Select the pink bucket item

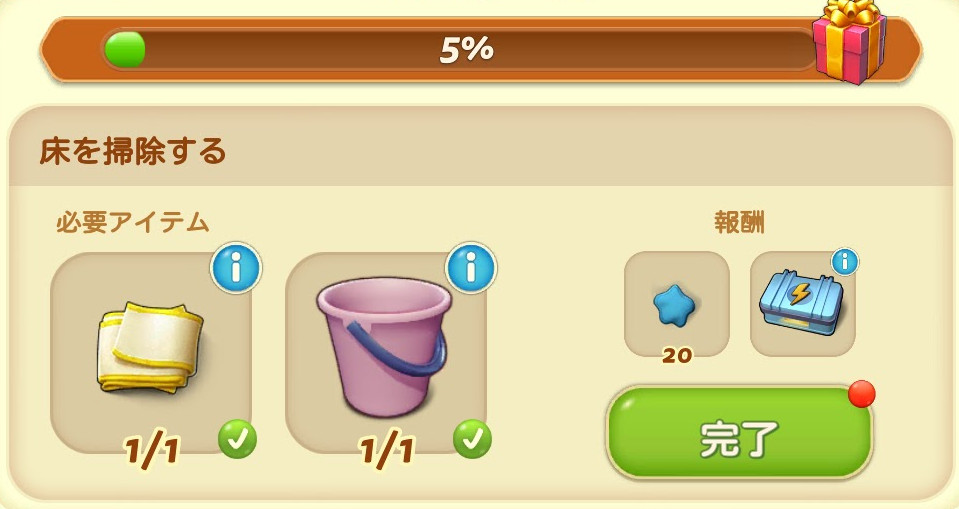[385, 346]
